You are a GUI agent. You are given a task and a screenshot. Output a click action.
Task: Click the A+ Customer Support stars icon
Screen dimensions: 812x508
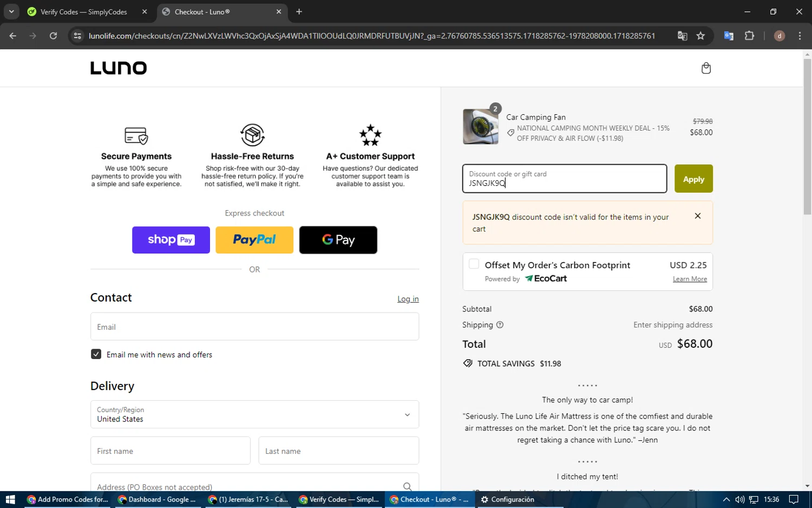(x=370, y=135)
